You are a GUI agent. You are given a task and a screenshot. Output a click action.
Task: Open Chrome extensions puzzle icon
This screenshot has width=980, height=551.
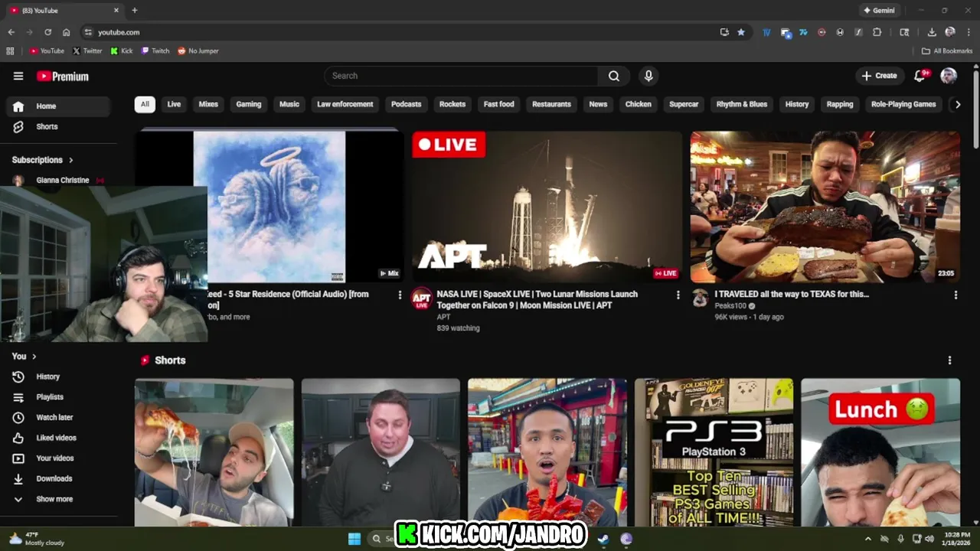click(x=877, y=32)
